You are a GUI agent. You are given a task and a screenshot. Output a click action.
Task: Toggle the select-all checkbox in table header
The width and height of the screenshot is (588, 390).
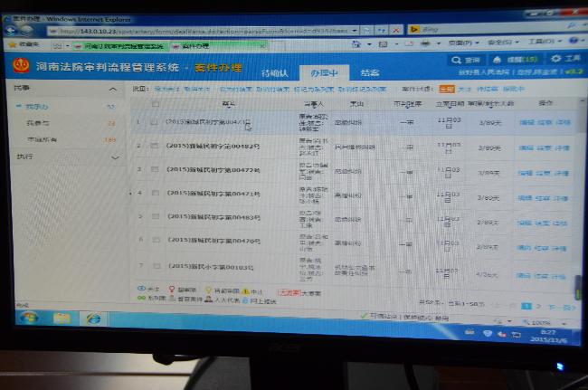(x=156, y=104)
